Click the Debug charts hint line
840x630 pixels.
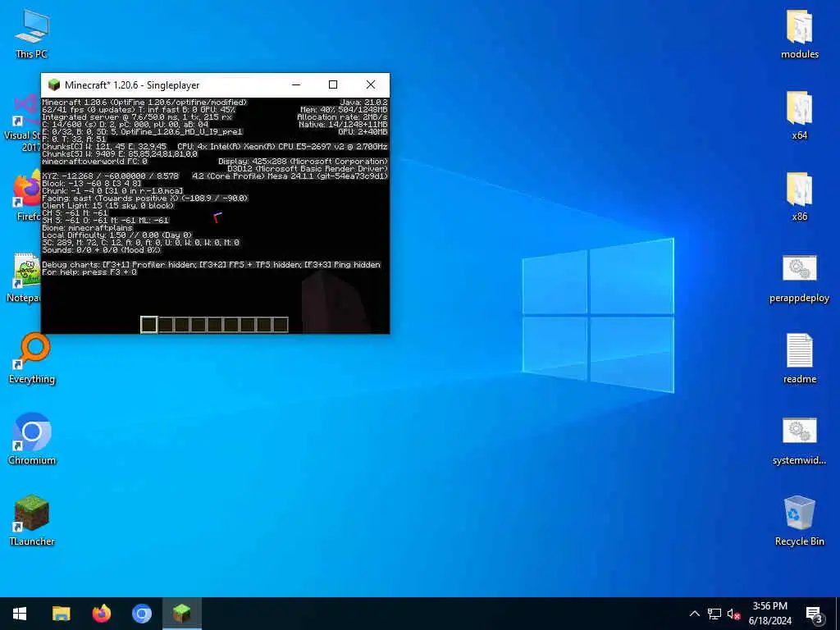coord(211,265)
